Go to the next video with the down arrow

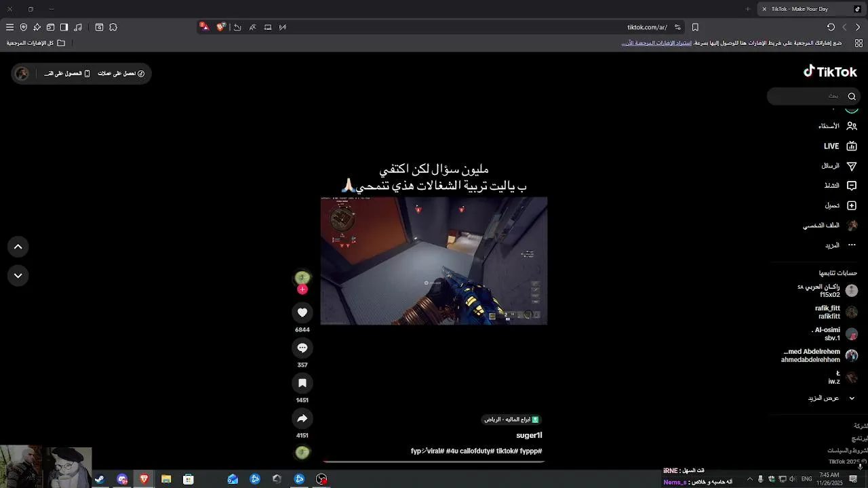coord(18,276)
